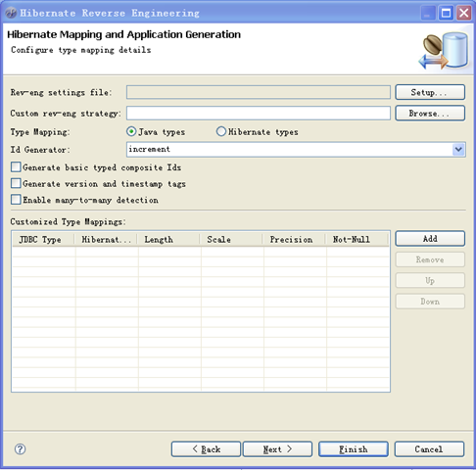Click the Precision column header
The width and height of the screenshot is (476, 470).
click(x=295, y=240)
